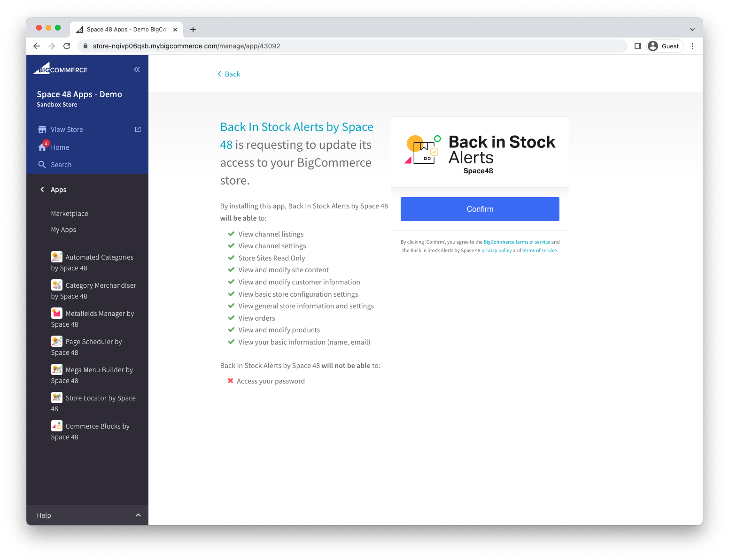The image size is (729, 560).
Task: Click the browser back arrow
Action: 37,46
